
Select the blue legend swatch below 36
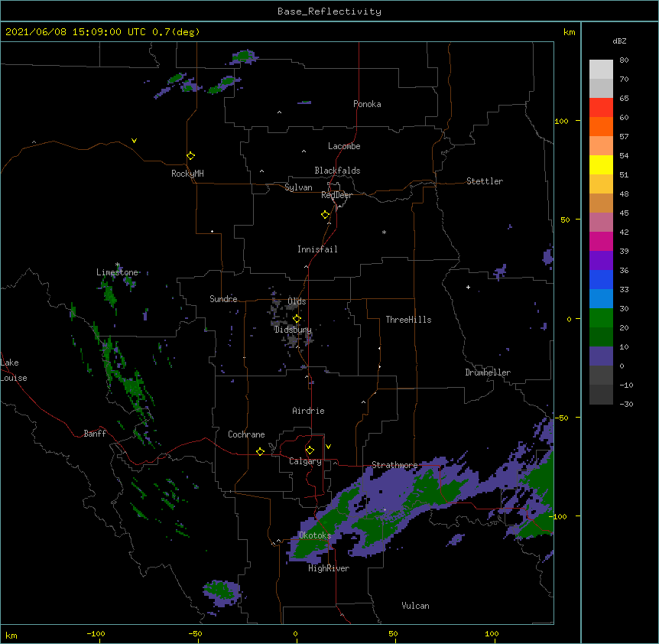601,279
